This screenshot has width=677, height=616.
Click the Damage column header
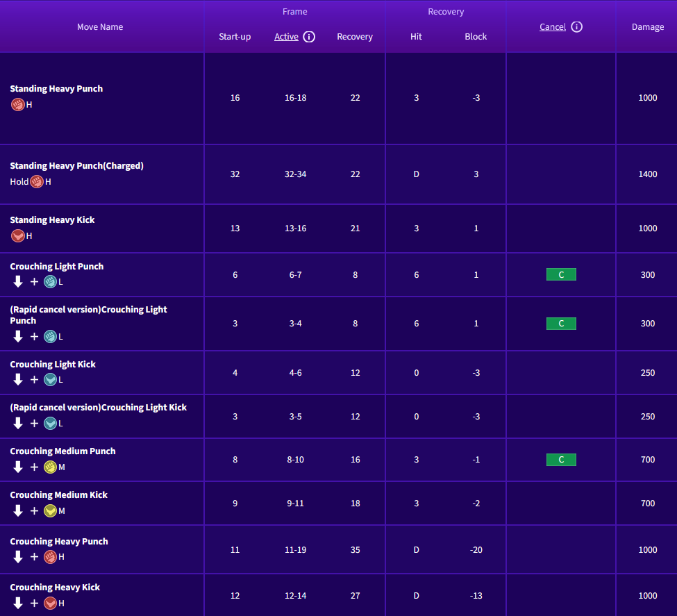click(x=648, y=27)
